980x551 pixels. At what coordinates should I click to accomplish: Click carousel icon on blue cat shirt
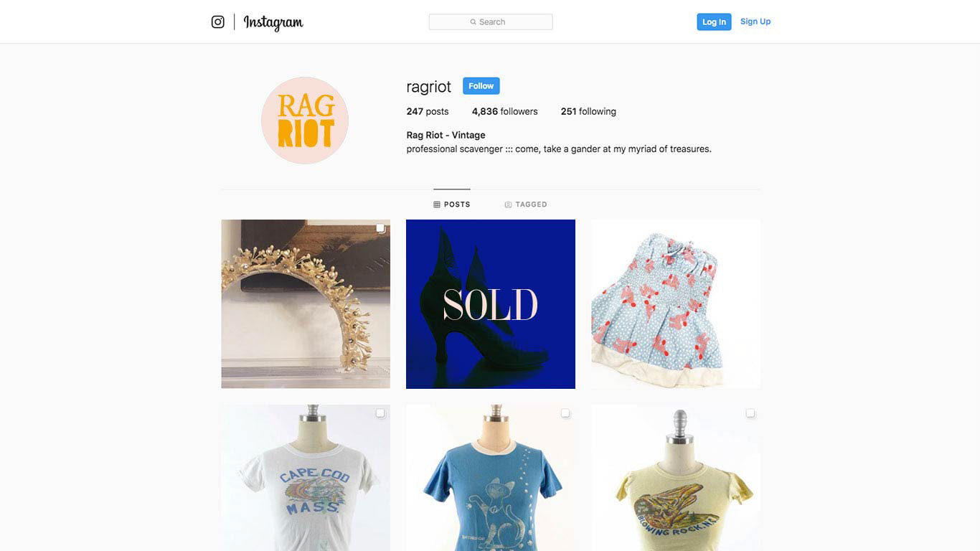565,413
